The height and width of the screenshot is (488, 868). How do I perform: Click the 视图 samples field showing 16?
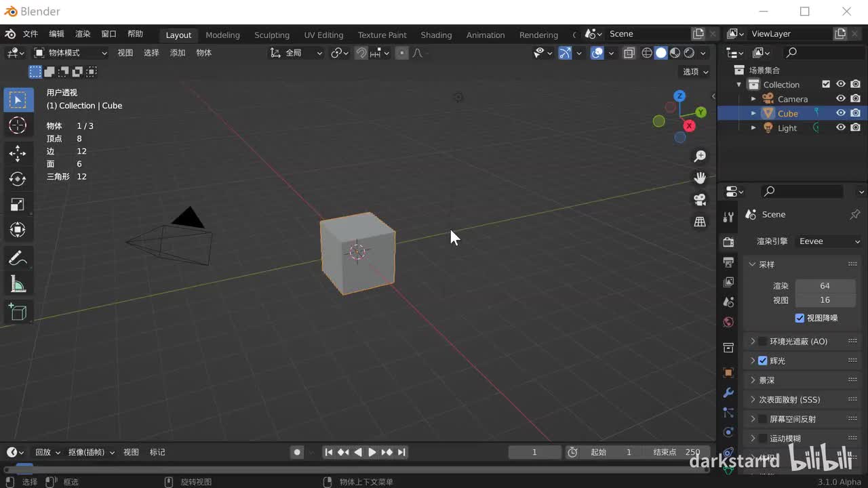pos(825,300)
